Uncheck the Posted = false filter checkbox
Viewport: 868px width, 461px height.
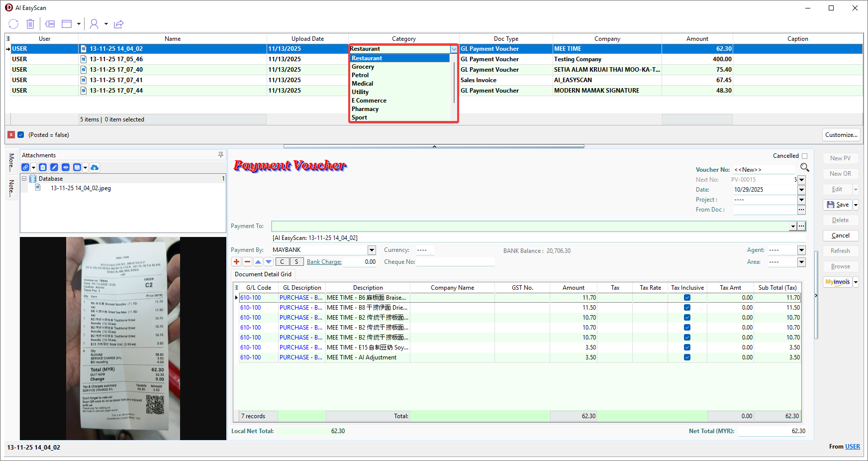21,135
